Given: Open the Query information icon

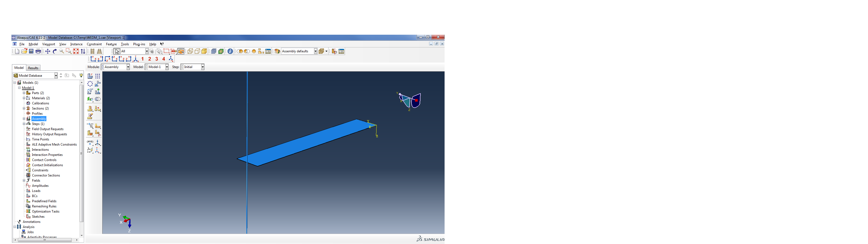Looking at the screenshot, I should tap(230, 51).
